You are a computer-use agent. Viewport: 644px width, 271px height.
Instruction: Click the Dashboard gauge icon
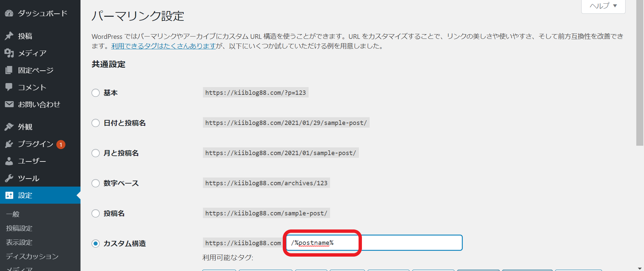9,13
